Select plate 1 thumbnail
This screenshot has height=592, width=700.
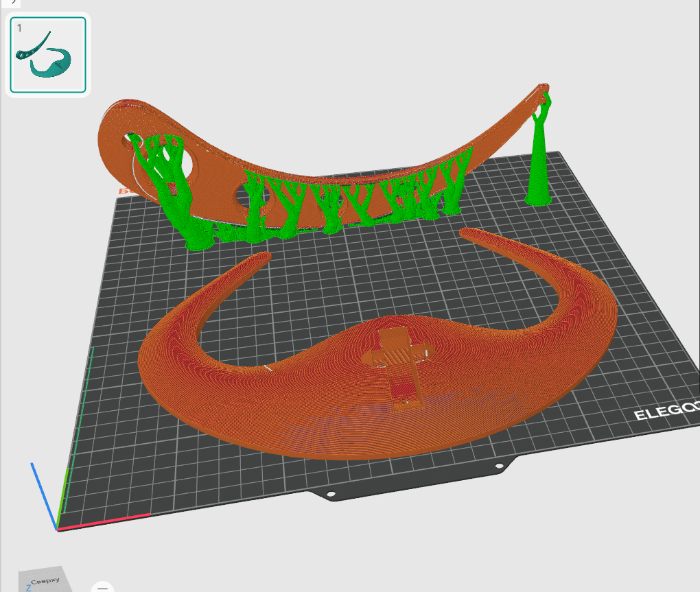click(x=48, y=55)
